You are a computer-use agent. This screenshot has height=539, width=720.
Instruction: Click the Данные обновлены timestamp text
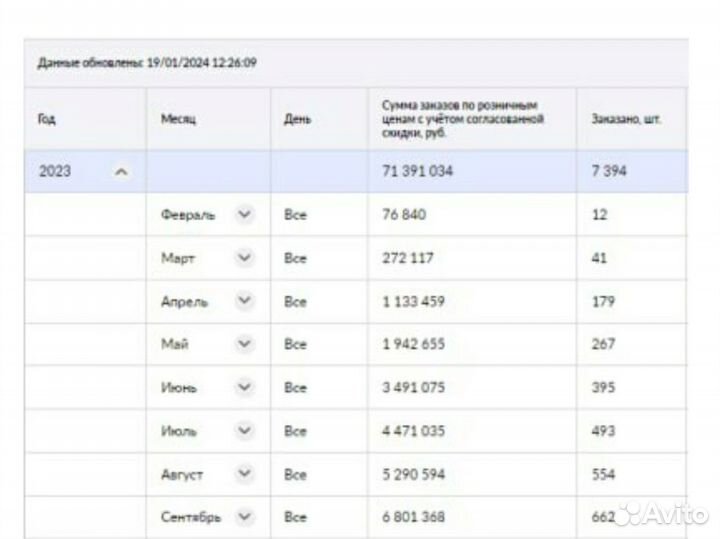click(147, 62)
